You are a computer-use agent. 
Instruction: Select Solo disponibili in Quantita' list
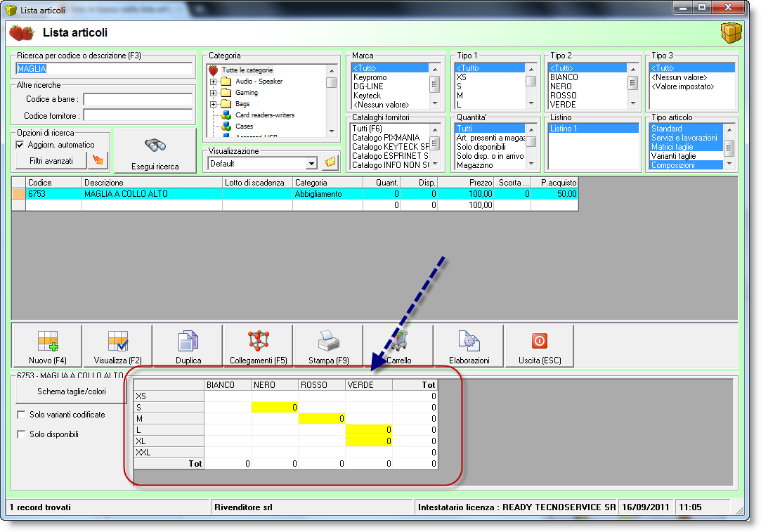[x=481, y=147]
